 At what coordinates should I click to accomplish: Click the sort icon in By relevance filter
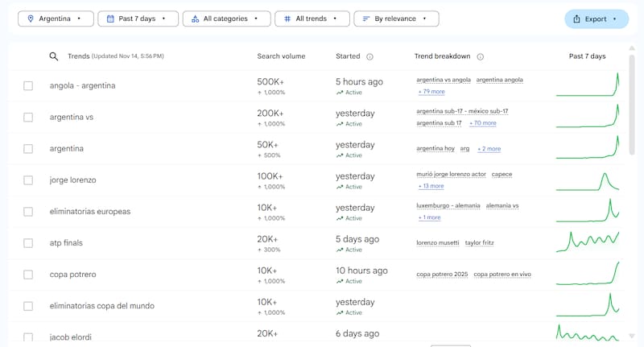coord(365,19)
